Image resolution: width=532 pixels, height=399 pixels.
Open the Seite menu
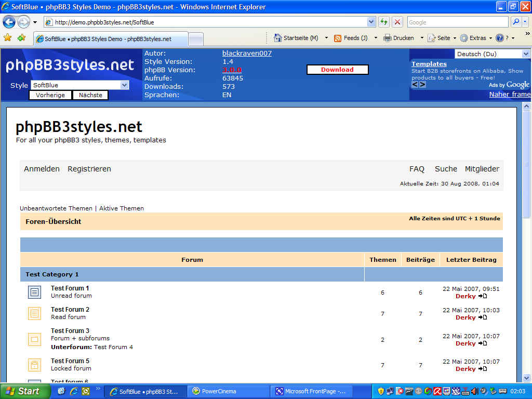[442, 38]
